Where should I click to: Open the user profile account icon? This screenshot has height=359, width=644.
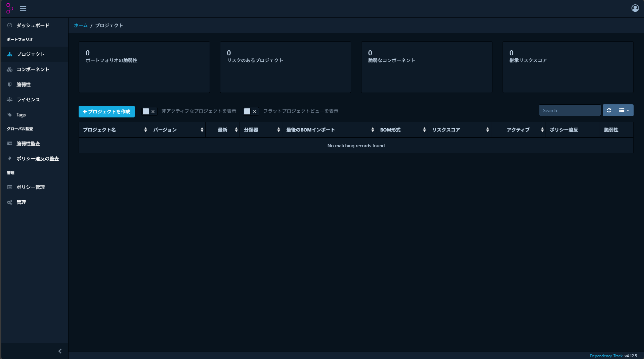(x=635, y=8)
